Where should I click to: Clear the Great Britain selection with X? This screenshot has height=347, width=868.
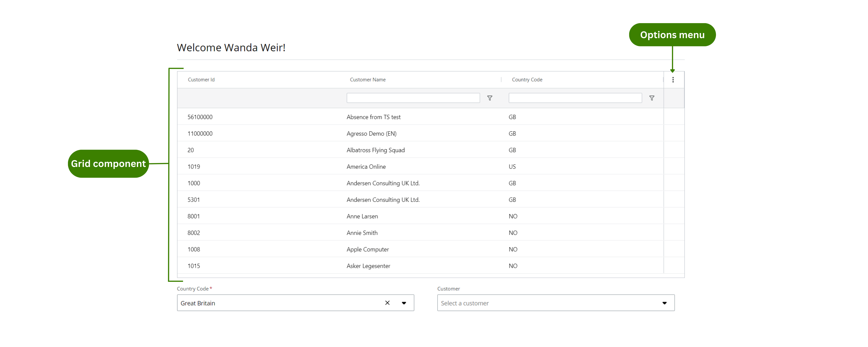387,303
